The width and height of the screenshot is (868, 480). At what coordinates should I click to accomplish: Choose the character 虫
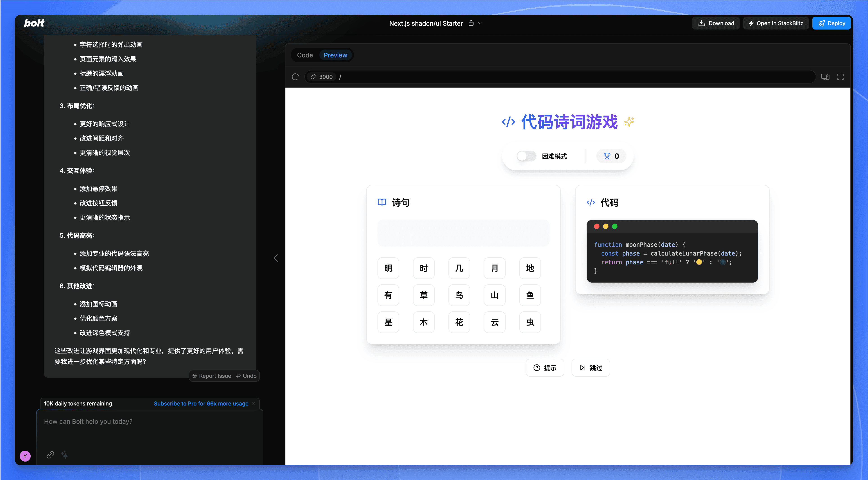(x=530, y=322)
